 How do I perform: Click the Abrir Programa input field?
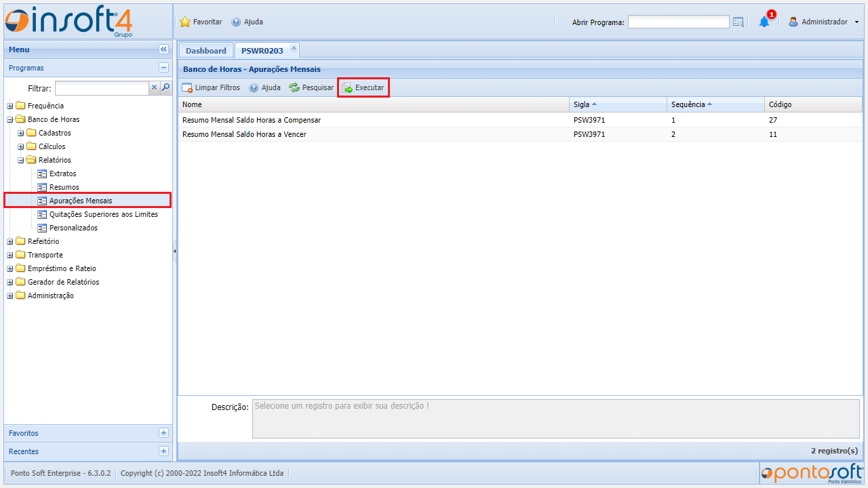tap(678, 22)
